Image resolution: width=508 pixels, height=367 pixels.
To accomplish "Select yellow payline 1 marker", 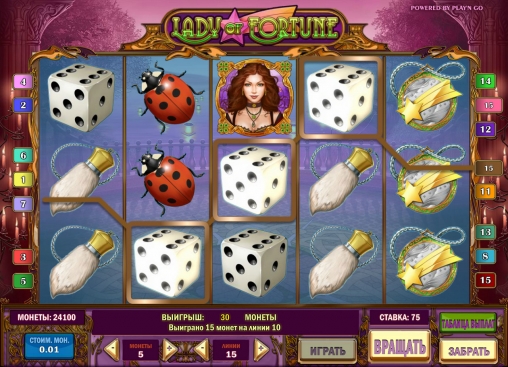I will click(23, 180).
